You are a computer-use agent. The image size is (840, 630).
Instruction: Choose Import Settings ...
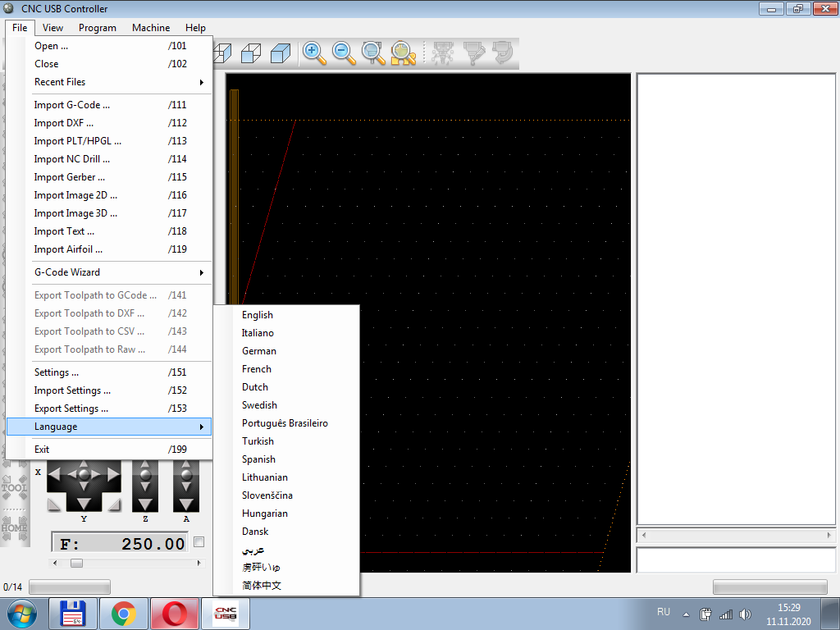point(110,390)
